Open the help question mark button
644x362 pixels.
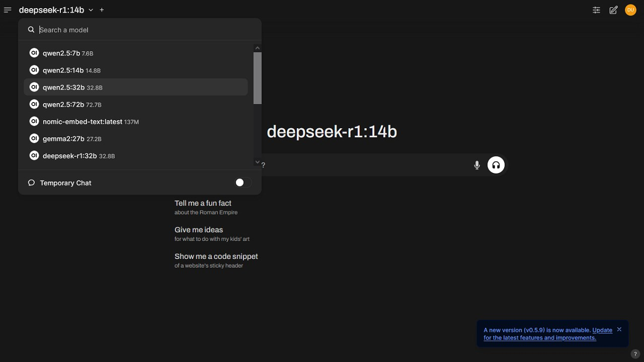tap(635, 354)
